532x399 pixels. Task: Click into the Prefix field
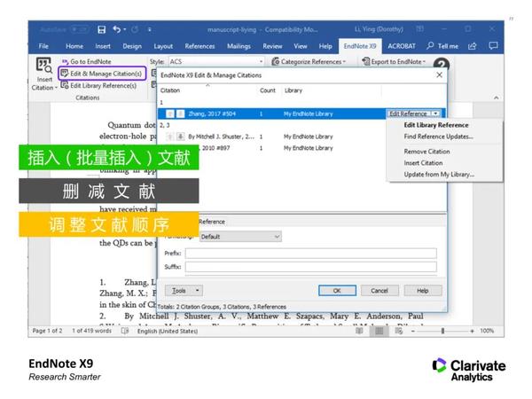click(311, 253)
